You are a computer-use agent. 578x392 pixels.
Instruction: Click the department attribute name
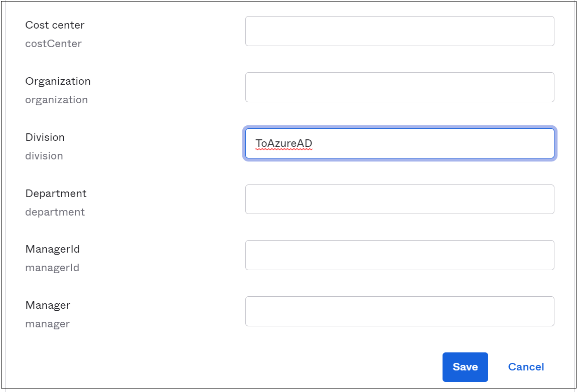point(55,212)
